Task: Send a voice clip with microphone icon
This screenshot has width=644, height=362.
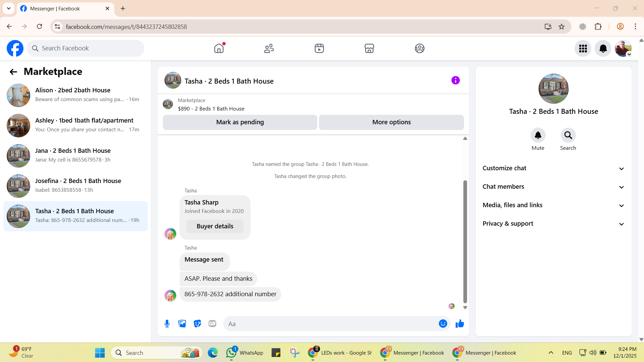Action: click(167, 324)
